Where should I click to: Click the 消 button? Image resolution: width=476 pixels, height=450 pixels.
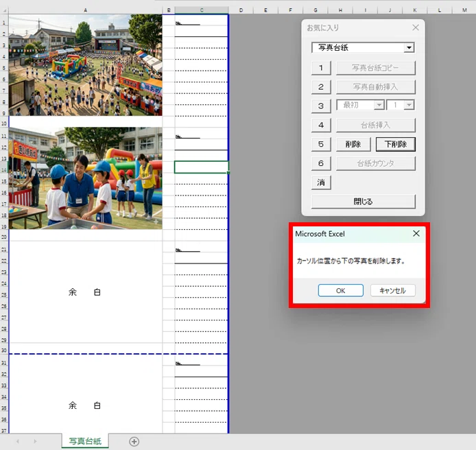coord(321,182)
